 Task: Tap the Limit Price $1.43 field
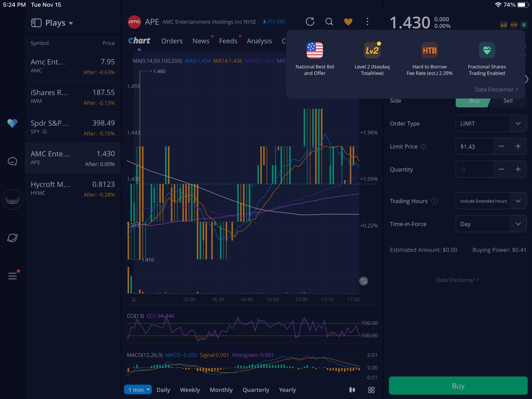pyautogui.click(x=474, y=146)
